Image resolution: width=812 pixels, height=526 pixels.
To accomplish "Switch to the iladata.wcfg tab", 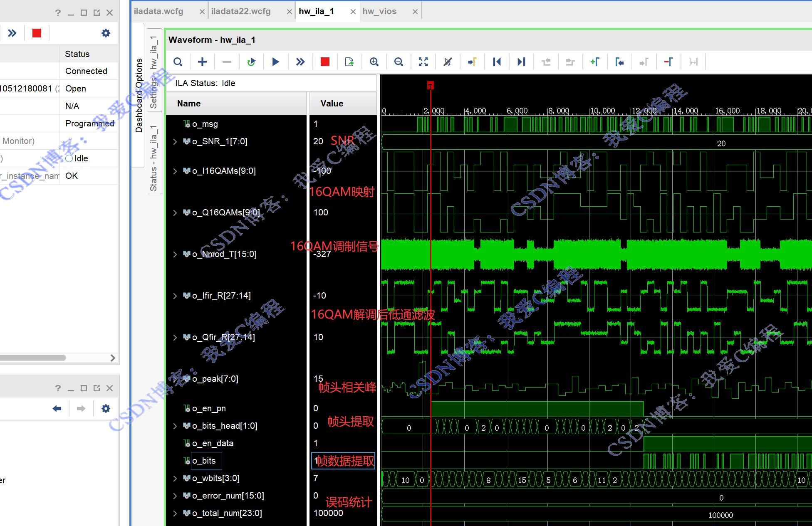I will point(158,11).
